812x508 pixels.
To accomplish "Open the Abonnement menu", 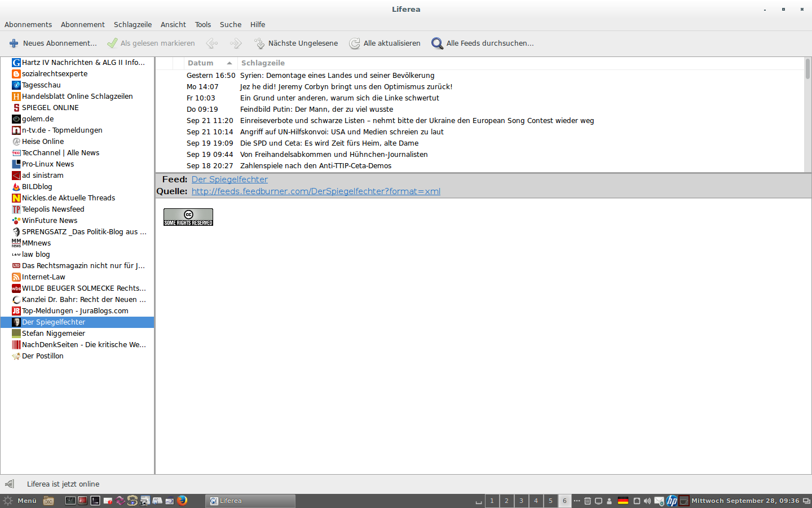I will click(x=83, y=24).
